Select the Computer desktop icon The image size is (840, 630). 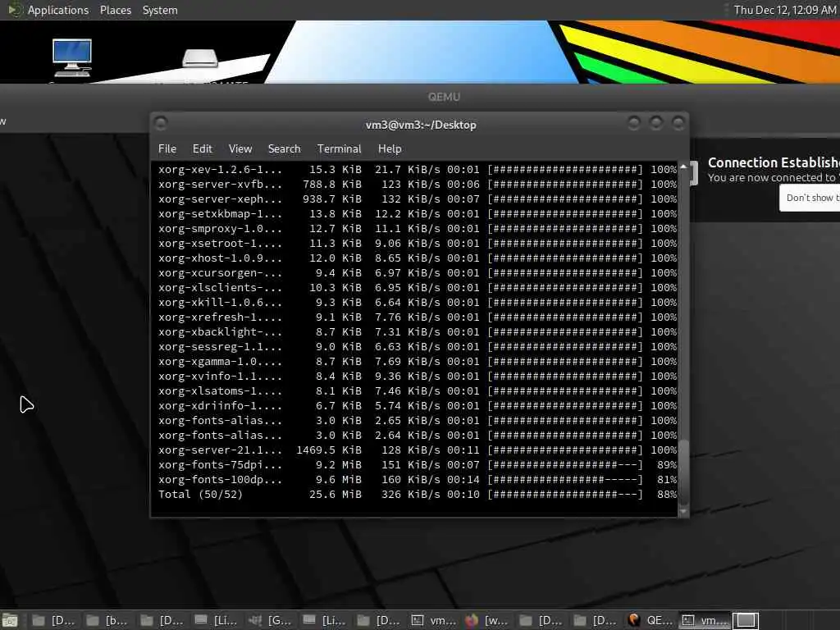72,58
